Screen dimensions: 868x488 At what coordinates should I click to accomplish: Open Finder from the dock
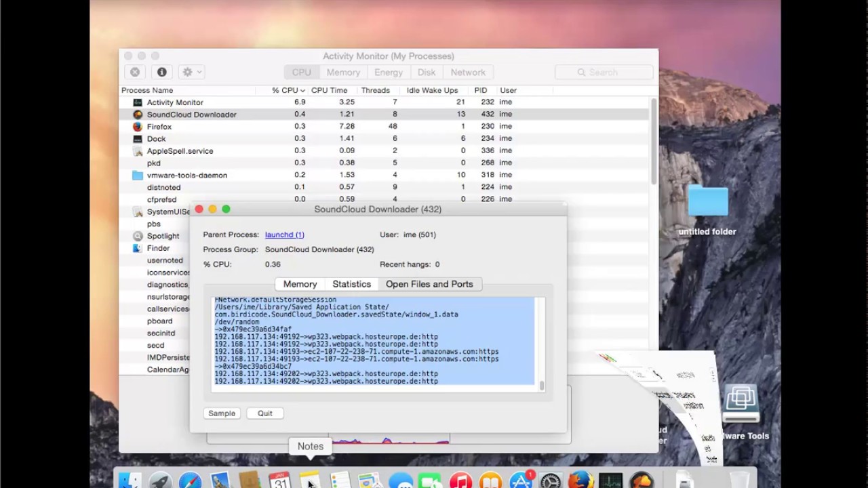pyautogui.click(x=130, y=481)
